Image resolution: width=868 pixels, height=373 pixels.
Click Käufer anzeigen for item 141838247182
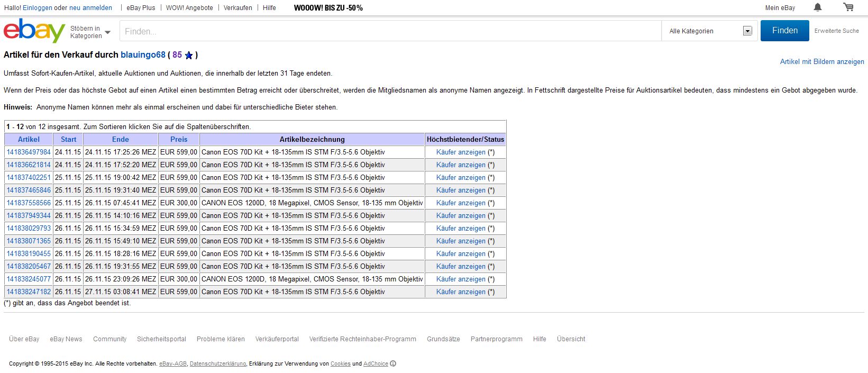[461, 292]
